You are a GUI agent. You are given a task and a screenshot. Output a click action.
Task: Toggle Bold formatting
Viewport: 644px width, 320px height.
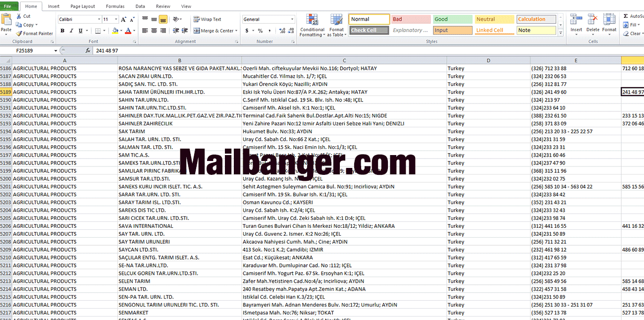[x=62, y=31]
